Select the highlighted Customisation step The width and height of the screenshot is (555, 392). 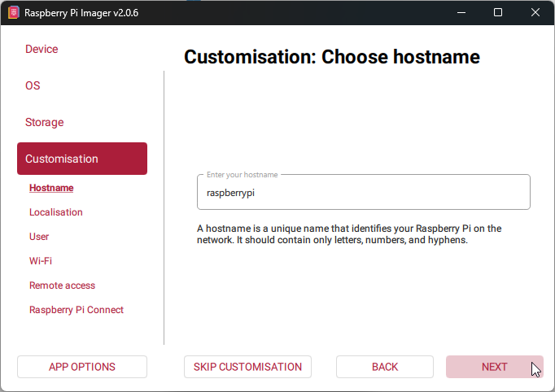coord(81,159)
